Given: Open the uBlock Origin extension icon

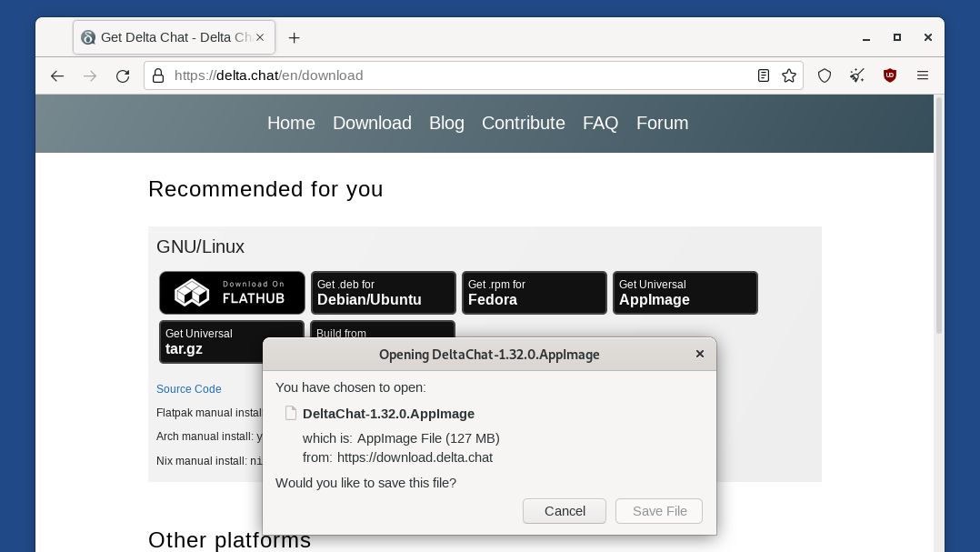Looking at the screenshot, I should (889, 75).
